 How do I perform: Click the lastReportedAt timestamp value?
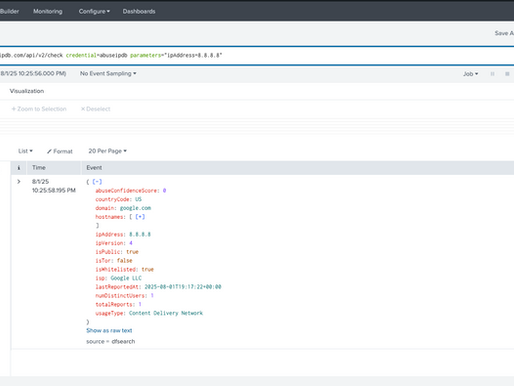(183, 287)
